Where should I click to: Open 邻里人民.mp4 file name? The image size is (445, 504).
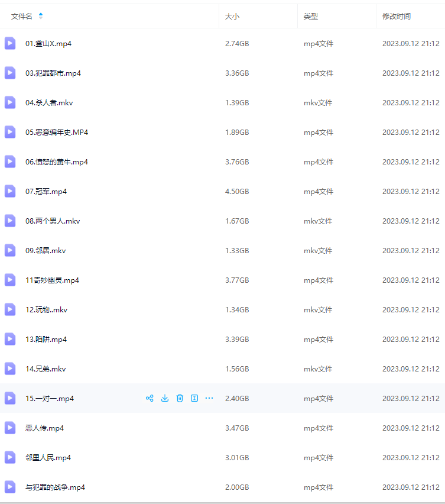point(48,458)
